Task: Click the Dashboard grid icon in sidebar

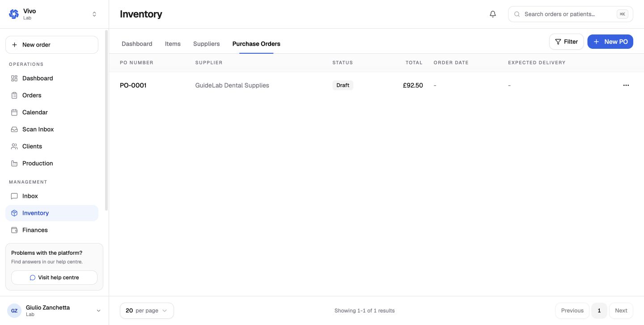Action: click(14, 78)
